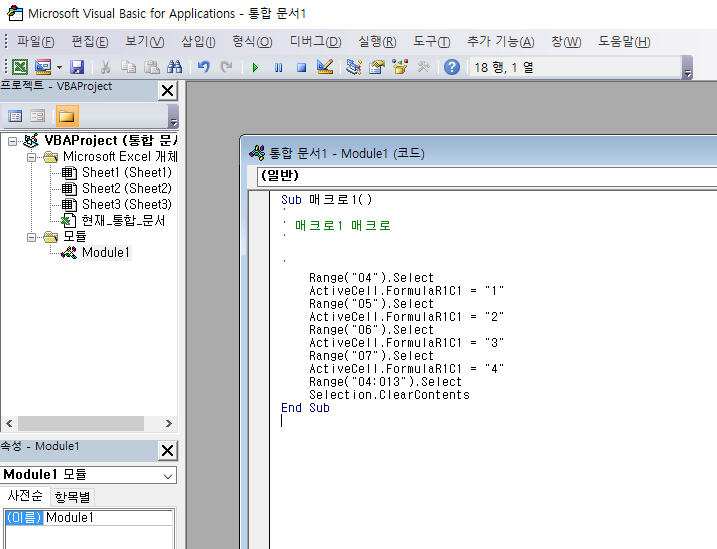Click the project tree horizontal scrollbar thumb
The width and height of the screenshot is (717, 549).
click(81, 423)
